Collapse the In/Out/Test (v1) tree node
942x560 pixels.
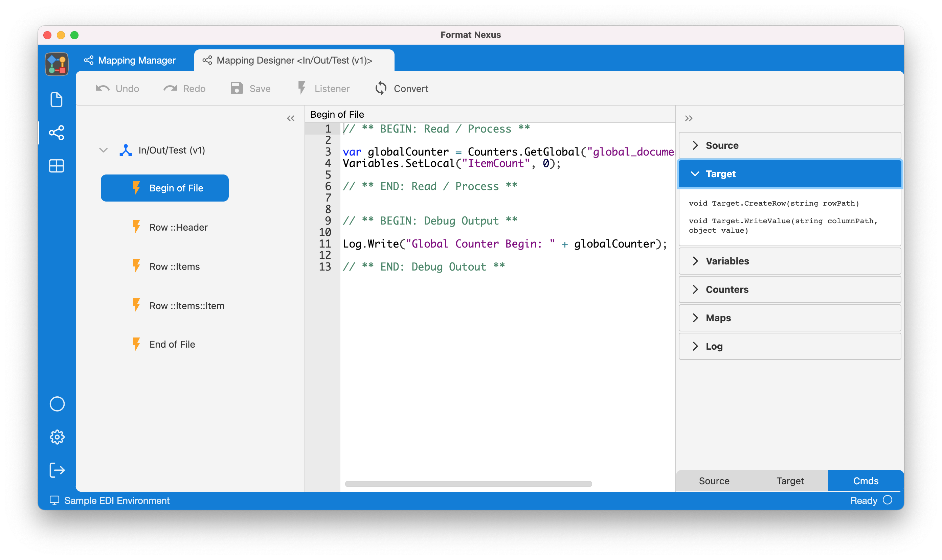104,150
